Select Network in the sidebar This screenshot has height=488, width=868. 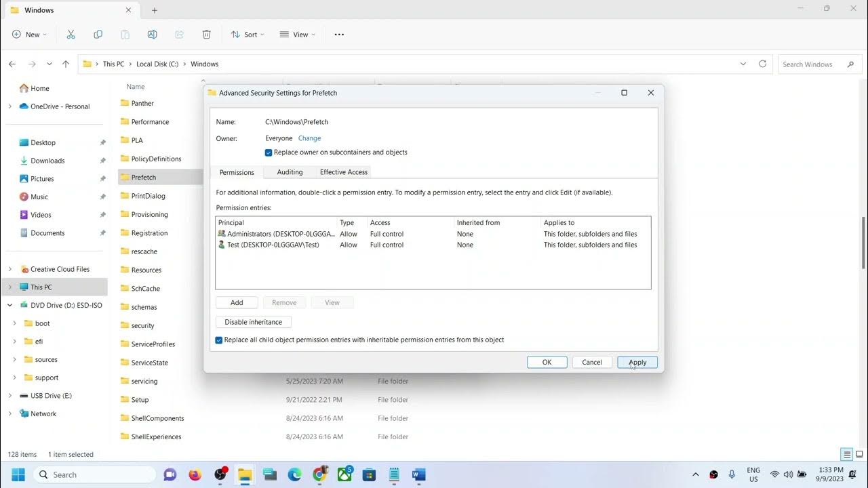click(x=43, y=413)
